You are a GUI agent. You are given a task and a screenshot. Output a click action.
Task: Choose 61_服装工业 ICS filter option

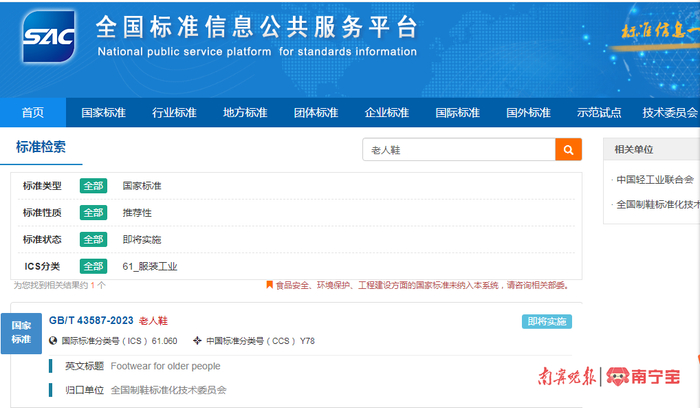tap(150, 266)
